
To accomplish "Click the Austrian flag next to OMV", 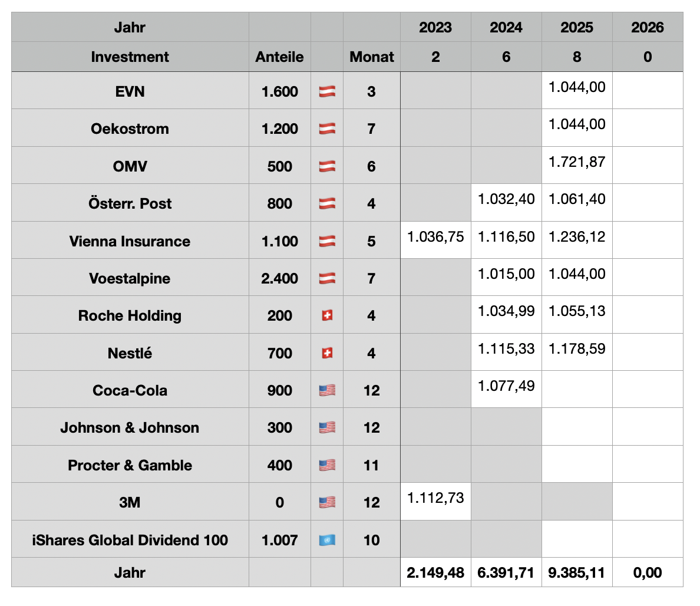I will click(327, 166).
